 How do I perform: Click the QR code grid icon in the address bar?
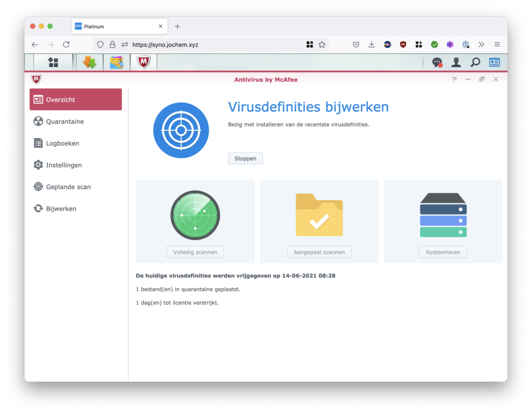click(310, 45)
